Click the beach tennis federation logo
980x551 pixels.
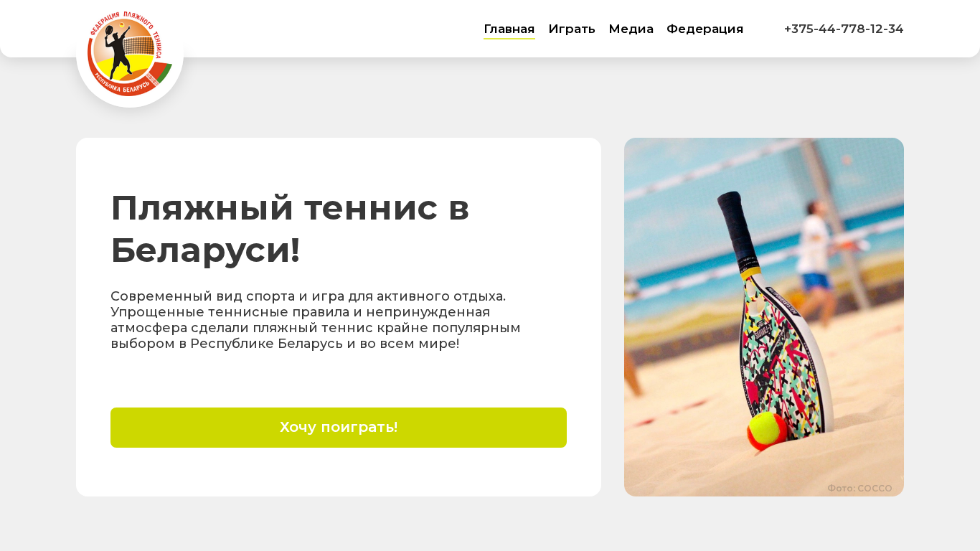click(x=130, y=54)
